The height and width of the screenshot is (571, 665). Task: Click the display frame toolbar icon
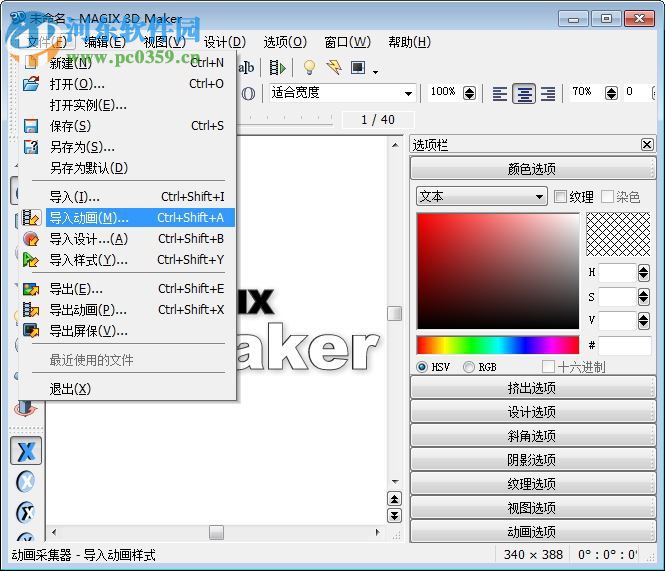point(358,67)
